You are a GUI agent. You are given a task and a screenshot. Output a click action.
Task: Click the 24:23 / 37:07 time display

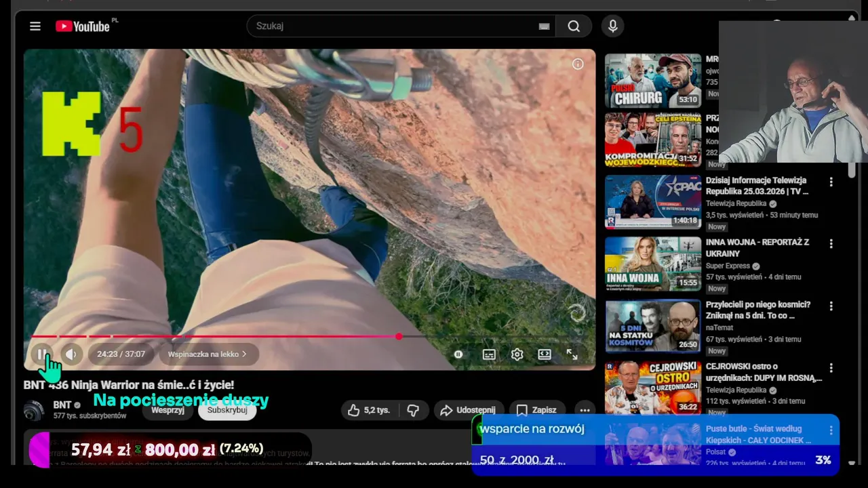pos(121,354)
